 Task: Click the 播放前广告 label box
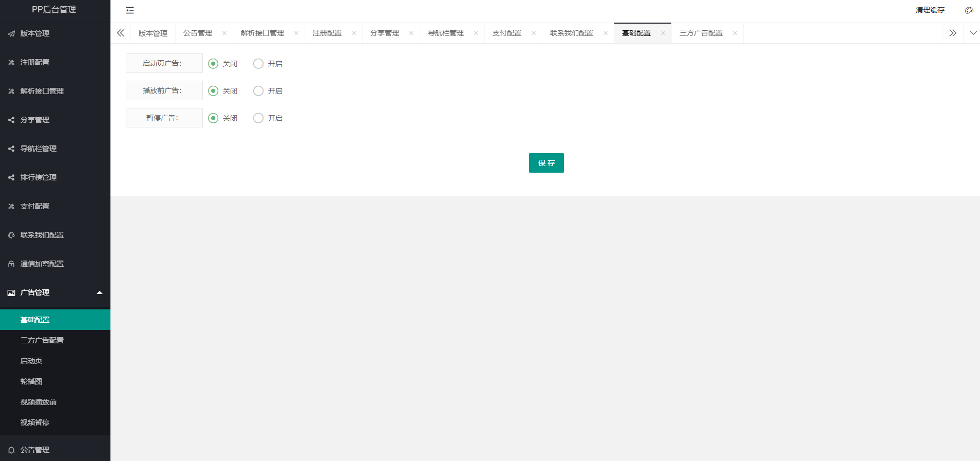pos(164,90)
